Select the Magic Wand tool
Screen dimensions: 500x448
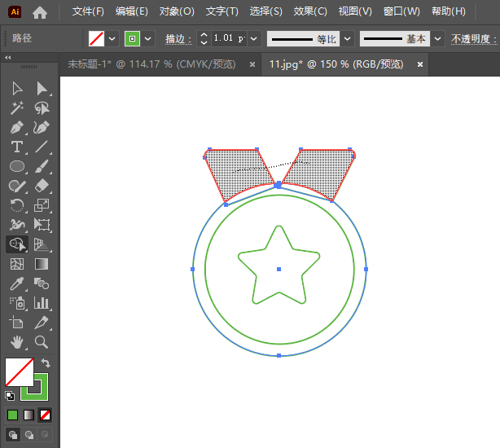[17, 108]
